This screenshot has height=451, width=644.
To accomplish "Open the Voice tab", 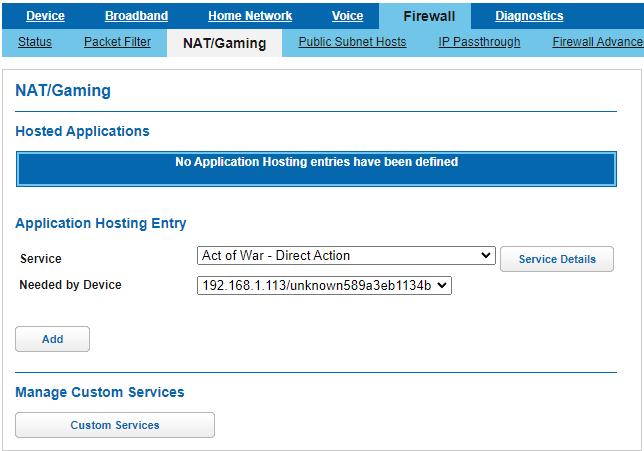I will coord(347,15).
